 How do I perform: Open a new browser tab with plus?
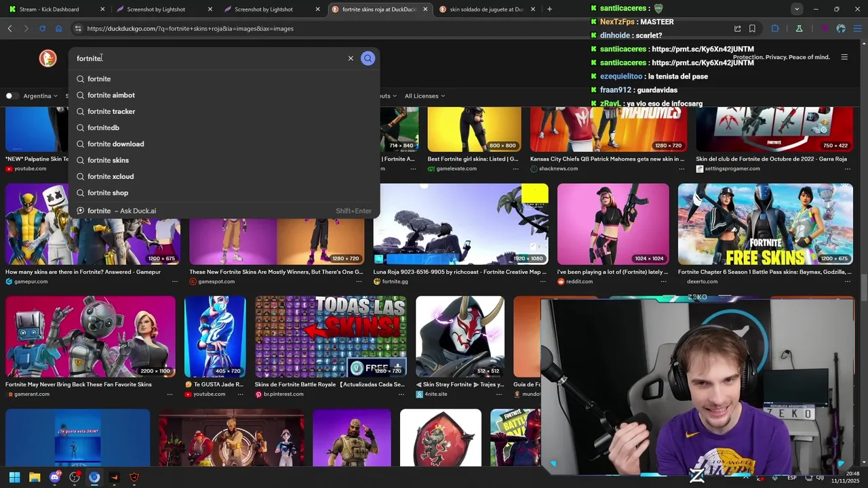click(549, 9)
